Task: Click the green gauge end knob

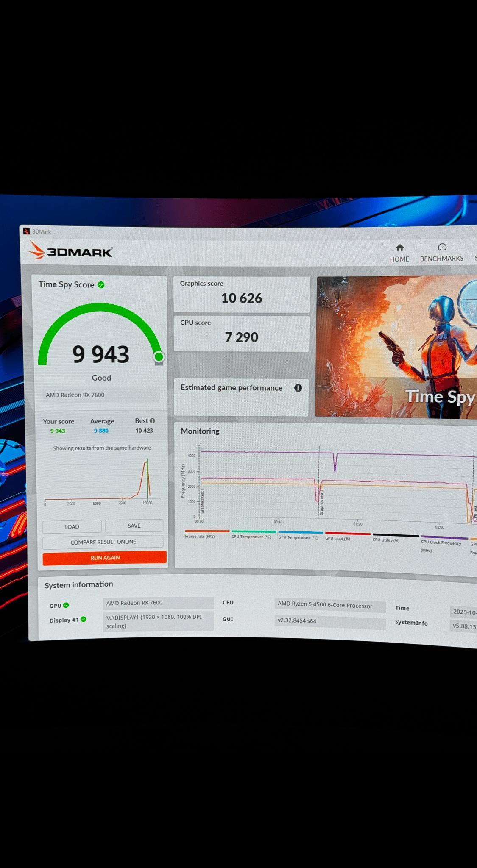Action: click(x=159, y=357)
